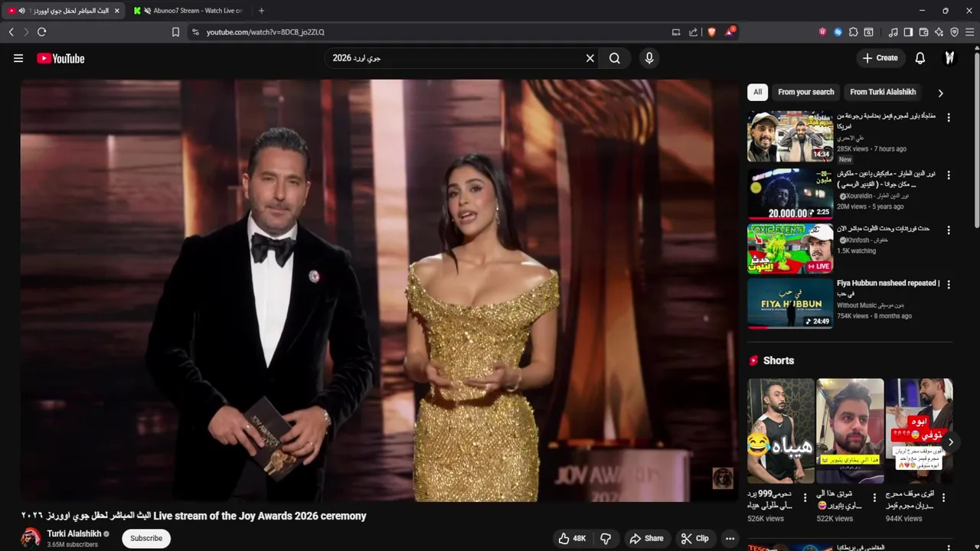Viewport: 980px width, 551px height.
Task: Open Leo AI sparkle icon
Action: [939, 32]
